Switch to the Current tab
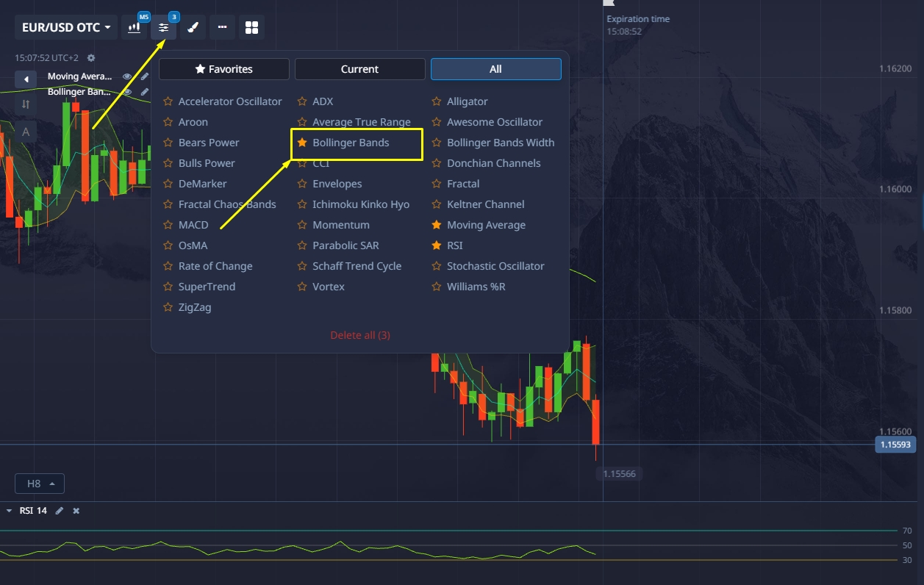924x585 pixels. click(x=359, y=69)
